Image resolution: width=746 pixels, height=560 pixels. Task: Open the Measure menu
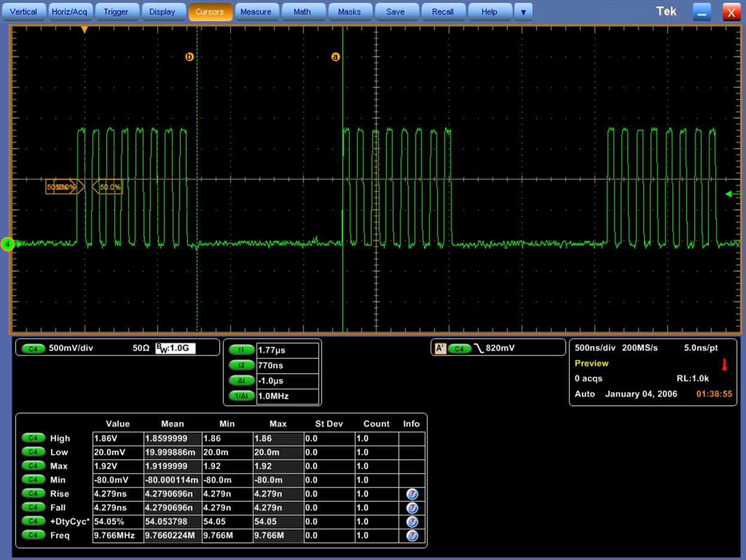point(256,12)
